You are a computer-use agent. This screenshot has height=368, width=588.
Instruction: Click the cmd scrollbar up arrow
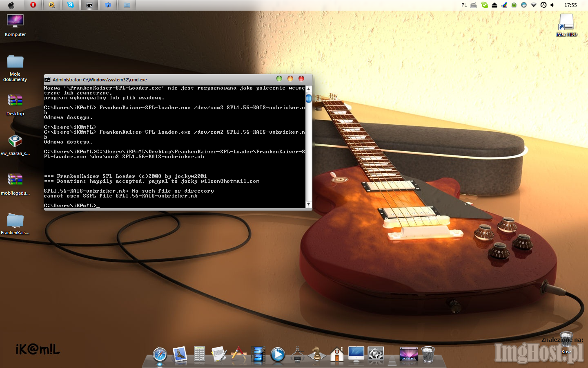click(x=309, y=89)
